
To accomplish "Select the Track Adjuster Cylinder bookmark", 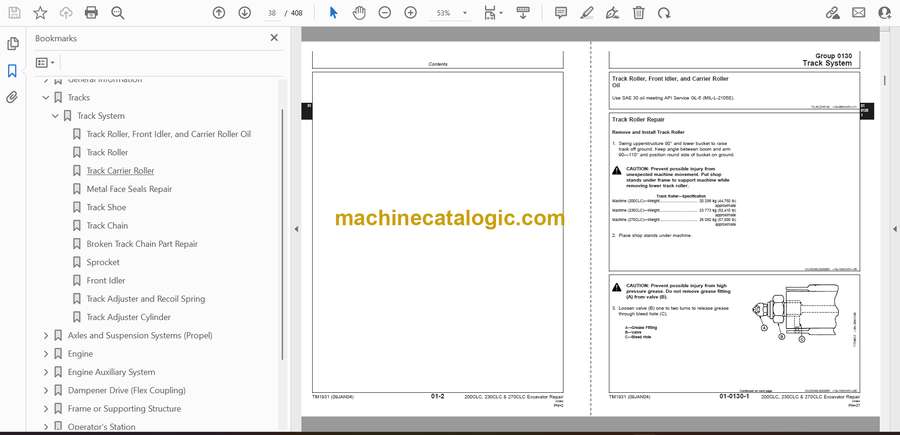I will click(x=129, y=317).
